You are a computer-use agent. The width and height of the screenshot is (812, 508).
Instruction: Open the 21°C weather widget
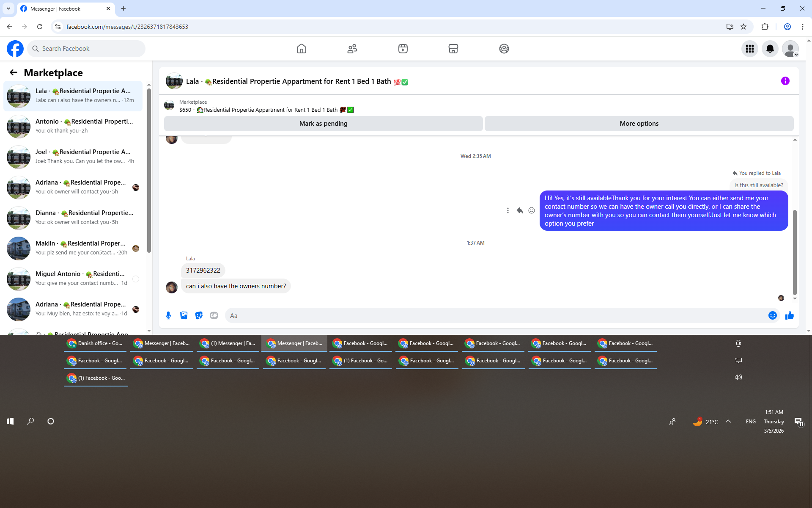(705, 422)
